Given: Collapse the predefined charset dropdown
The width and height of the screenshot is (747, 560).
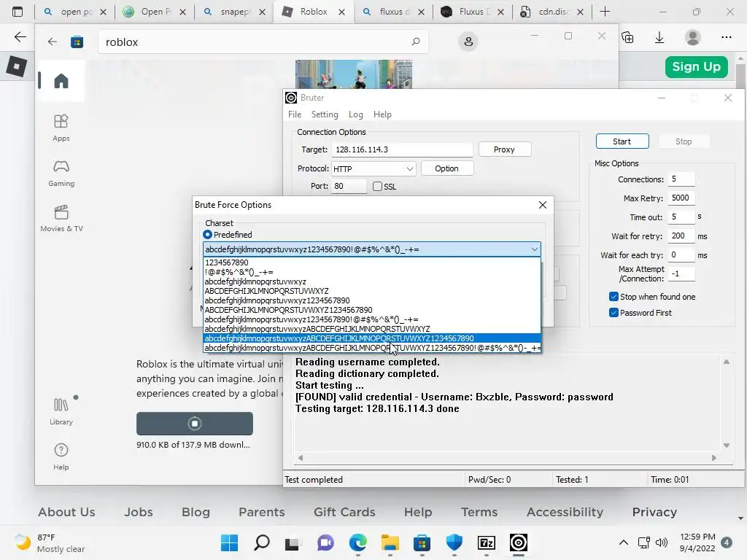Looking at the screenshot, I should (535, 249).
